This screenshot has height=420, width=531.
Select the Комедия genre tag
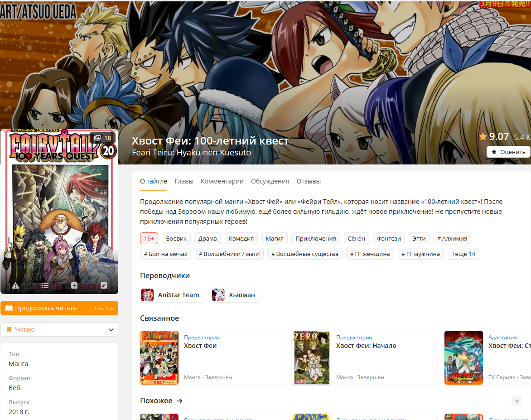pos(241,238)
